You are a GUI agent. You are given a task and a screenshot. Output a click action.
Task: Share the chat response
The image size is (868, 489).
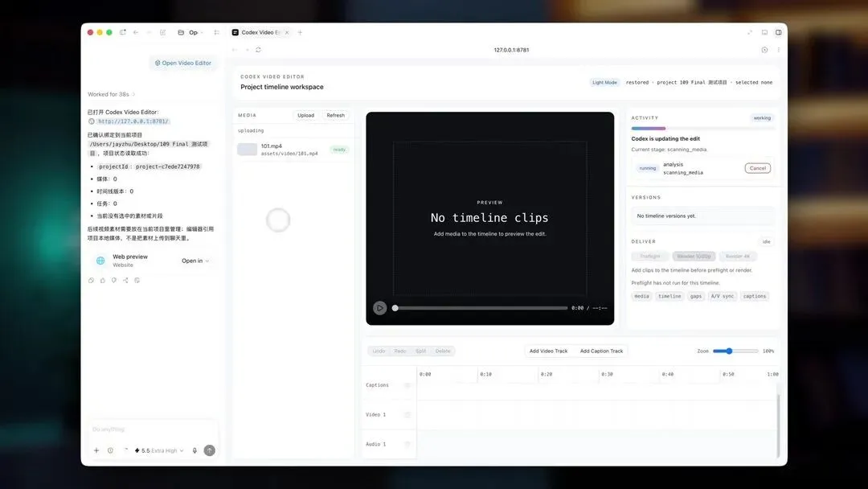[125, 280]
